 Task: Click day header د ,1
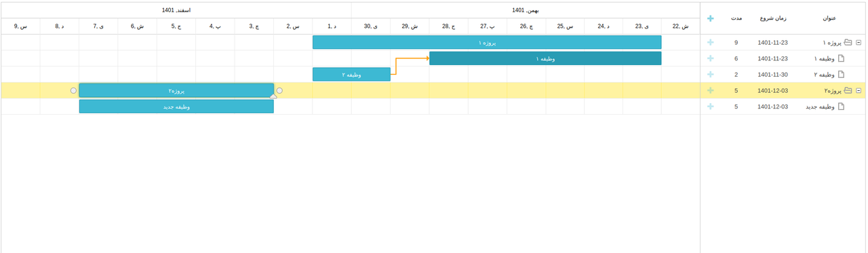[332, 26]
